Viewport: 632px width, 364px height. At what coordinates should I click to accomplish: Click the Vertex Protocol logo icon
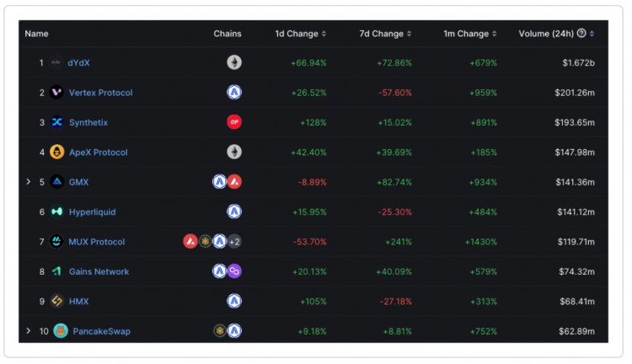[56, 93]
